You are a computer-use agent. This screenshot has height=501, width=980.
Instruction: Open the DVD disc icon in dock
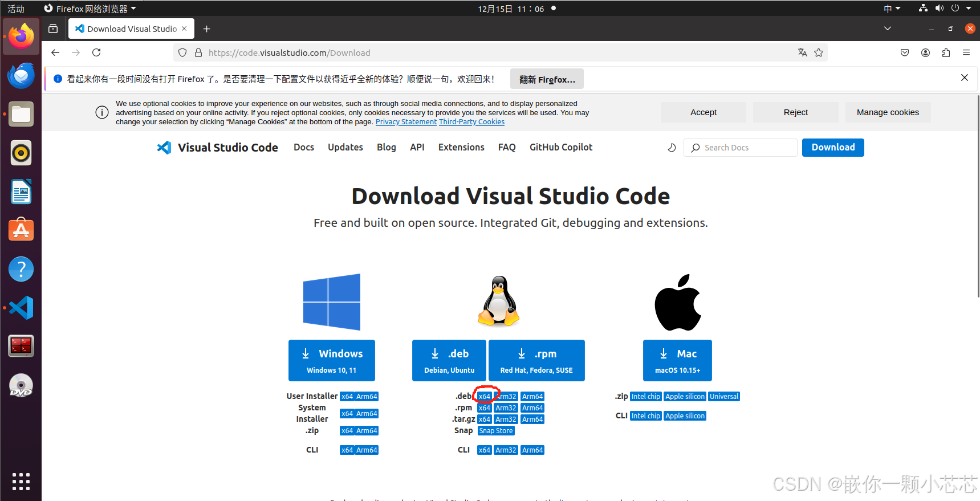click(x=21, y=385)
